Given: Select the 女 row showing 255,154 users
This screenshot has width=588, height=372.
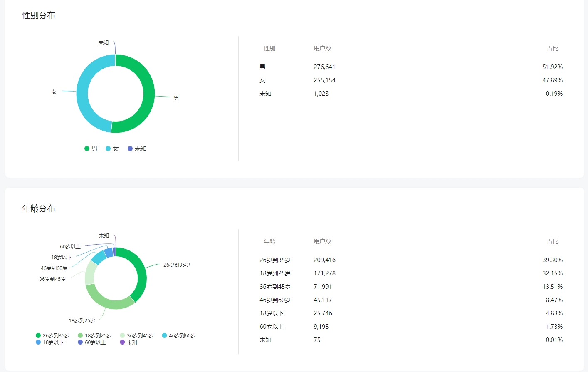Looking at the screenshot, I should [x=411, y=80].
